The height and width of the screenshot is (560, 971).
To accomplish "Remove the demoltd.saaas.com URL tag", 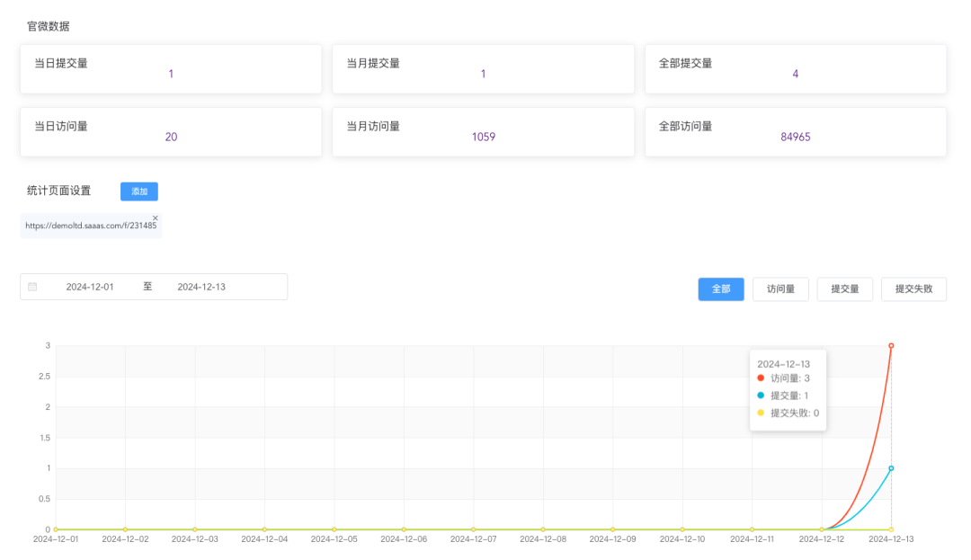I will coord(155,218).
